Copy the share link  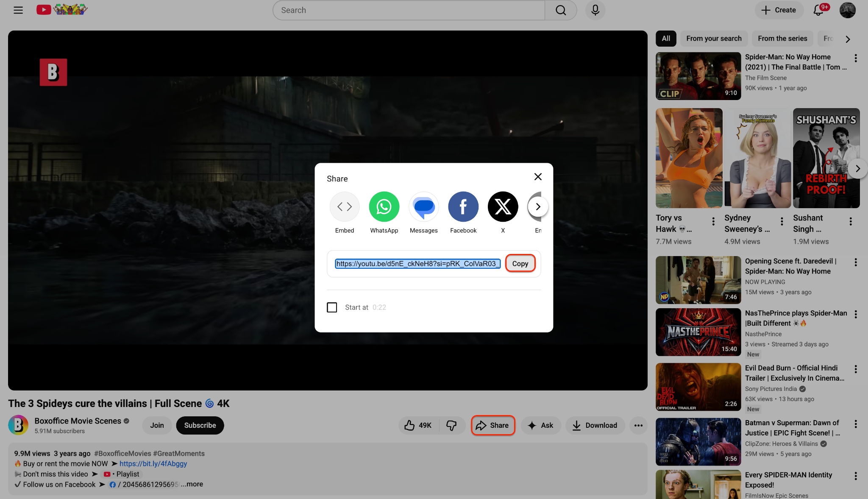point(520,264)
